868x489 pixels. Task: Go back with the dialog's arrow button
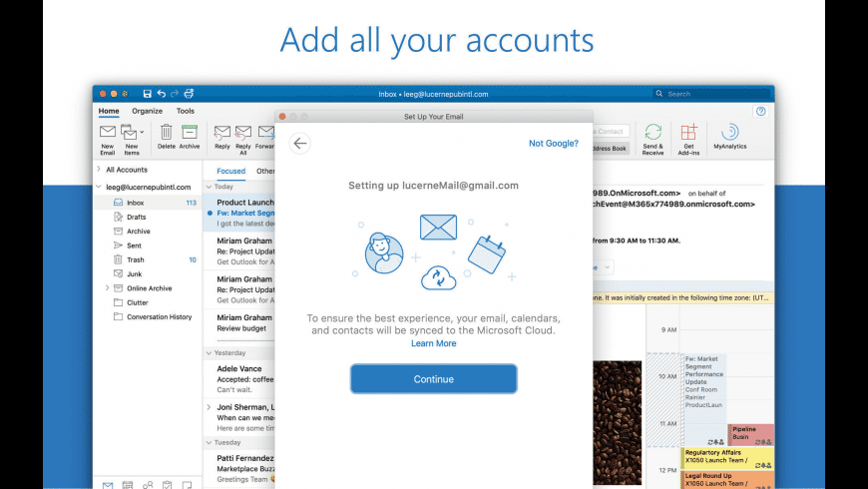point(299,144)
